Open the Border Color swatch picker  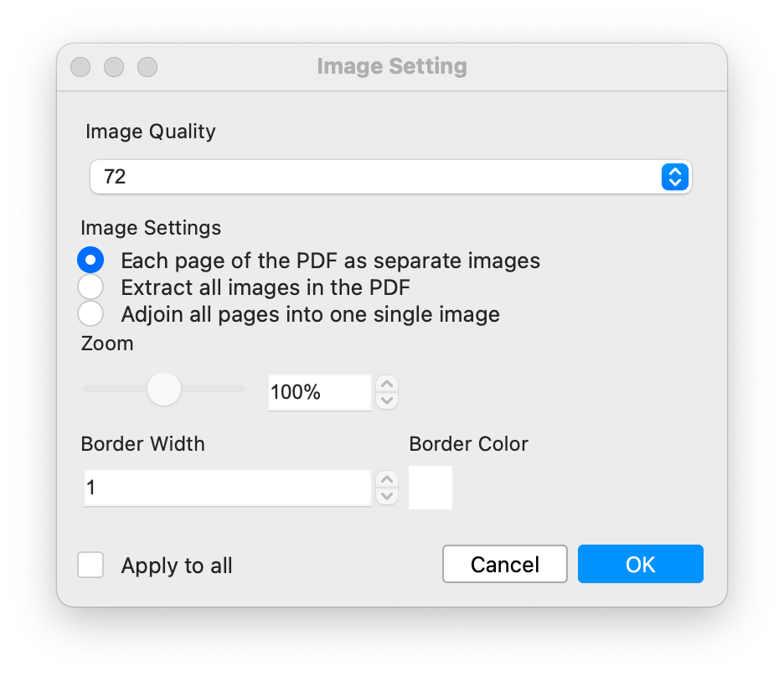pyautogui.click(x=430, y=487)
